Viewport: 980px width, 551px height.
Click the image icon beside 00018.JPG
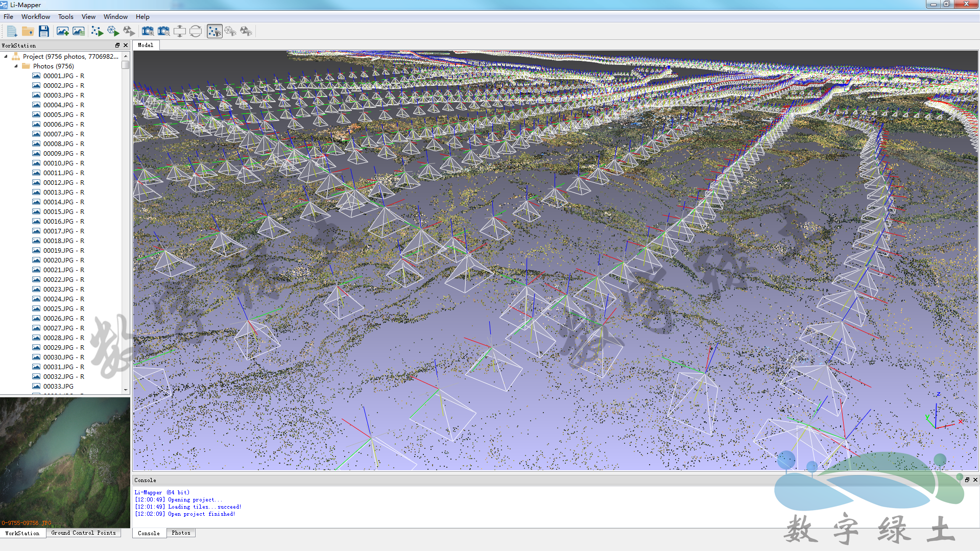(x=36, y=241)
